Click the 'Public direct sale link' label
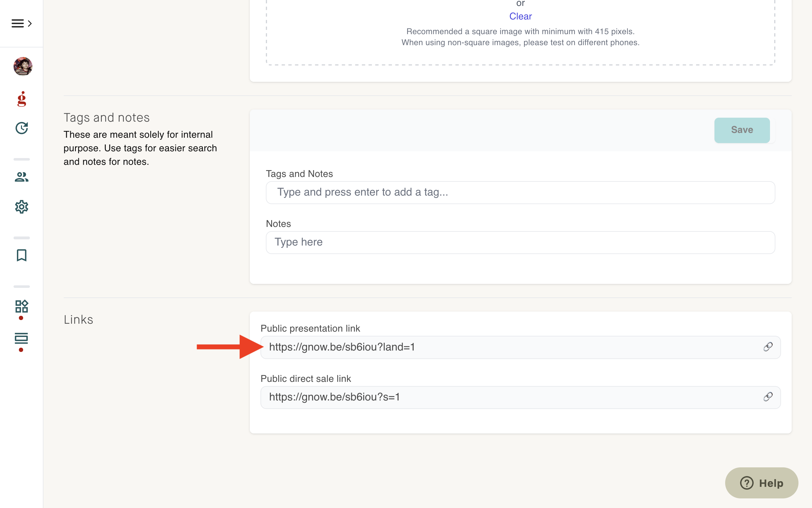The width and height of the screenshot is (812, 508). tap(306, 379)
